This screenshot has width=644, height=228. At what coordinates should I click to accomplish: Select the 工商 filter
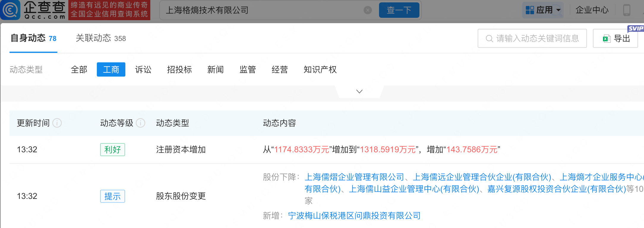111,69
